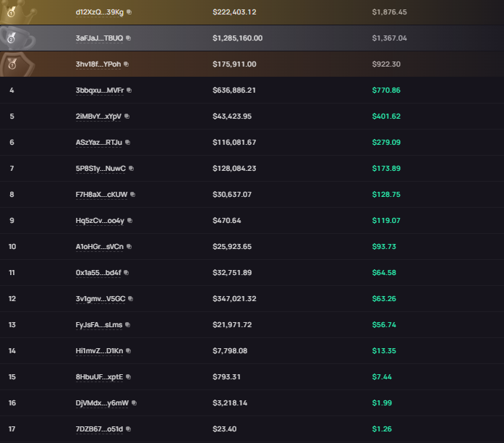The height and width of the screenshot is (443, 504).
Task: Open wallet address 3bbqxu...MVFr
Action: 100,90
